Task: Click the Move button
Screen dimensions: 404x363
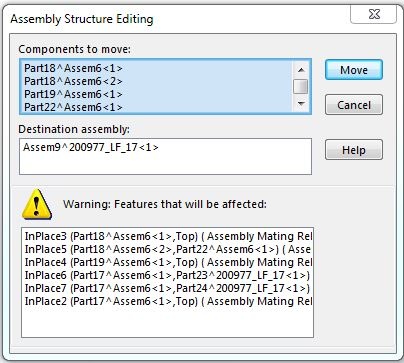Action: [354, 70]
